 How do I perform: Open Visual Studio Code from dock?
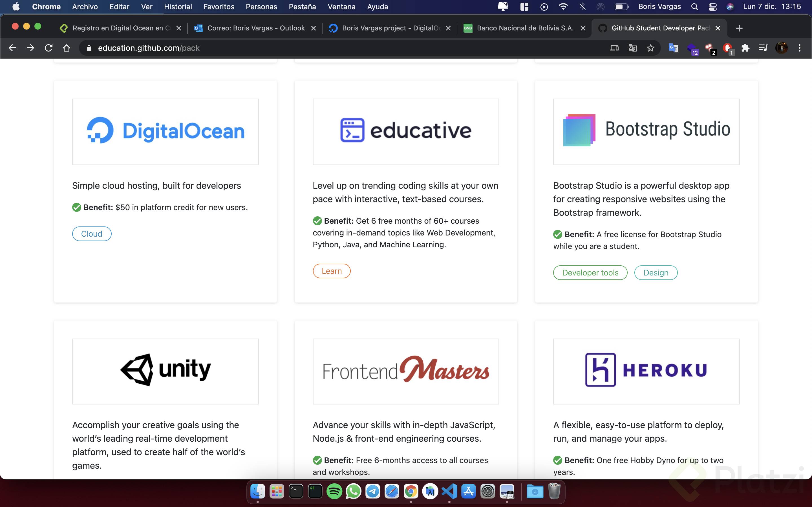[449, 492]
